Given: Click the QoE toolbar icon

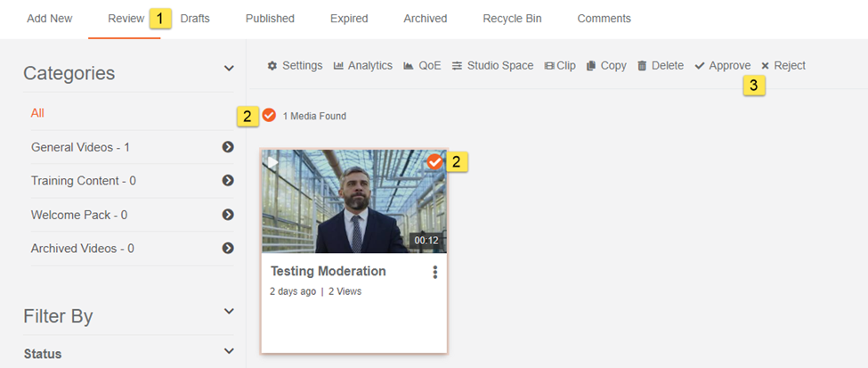Looking at the screenshot, I should tap(409, 66).
